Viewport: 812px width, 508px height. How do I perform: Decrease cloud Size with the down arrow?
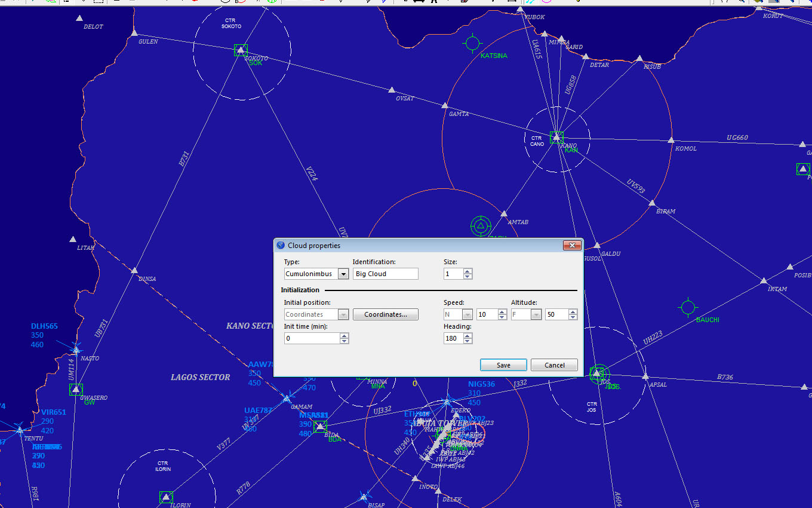coord(467,277)
